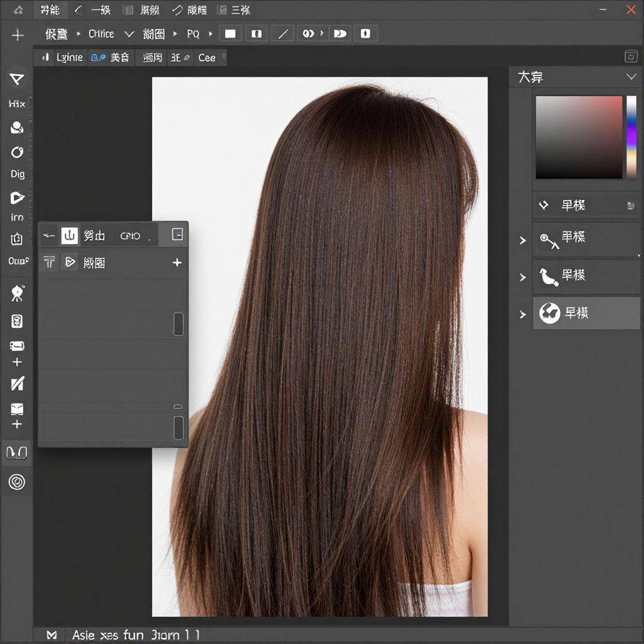Collapse the 大穿 panel using its chevron
Screen dimensions: 644x644
[x=631, y=77]
